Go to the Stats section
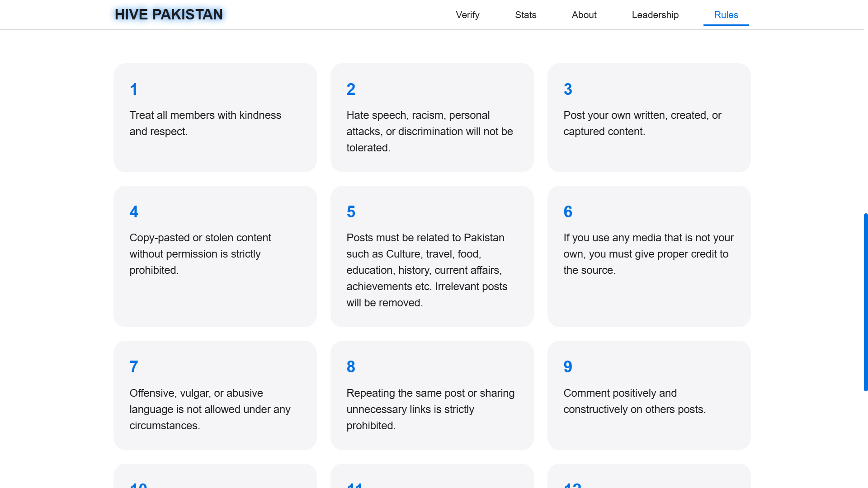The width and height of the screenshot is (868, 488). [x=525, y=15]
